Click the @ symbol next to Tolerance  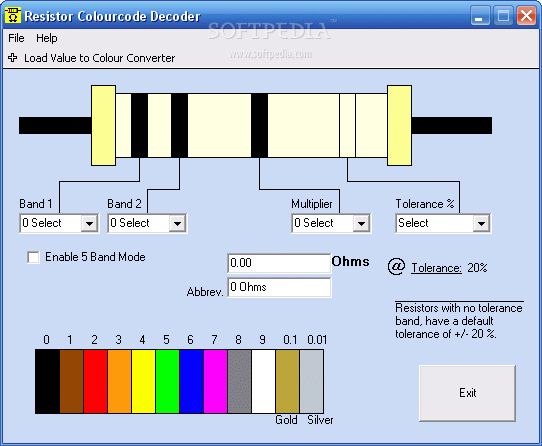(396, 267)
